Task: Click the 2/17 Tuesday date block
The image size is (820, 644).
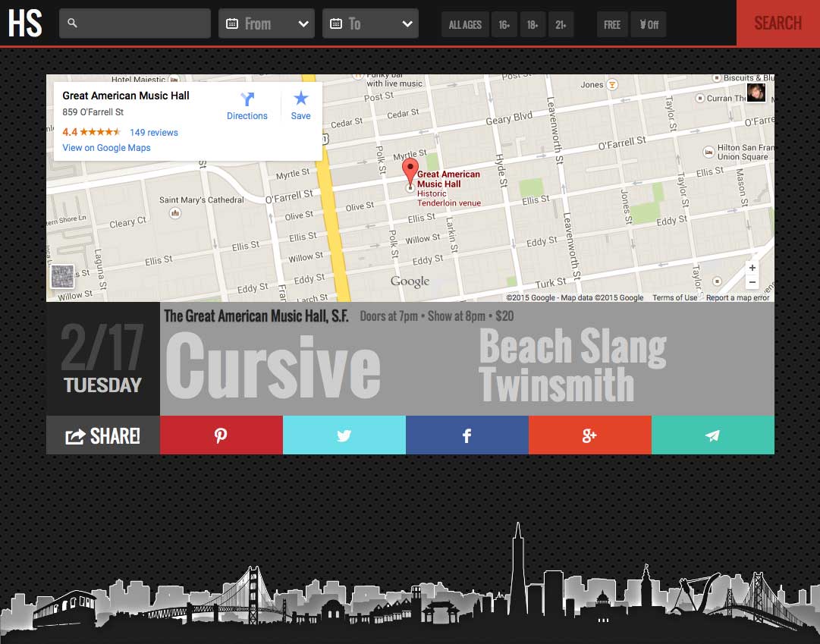Action: (x=103, y=359)
